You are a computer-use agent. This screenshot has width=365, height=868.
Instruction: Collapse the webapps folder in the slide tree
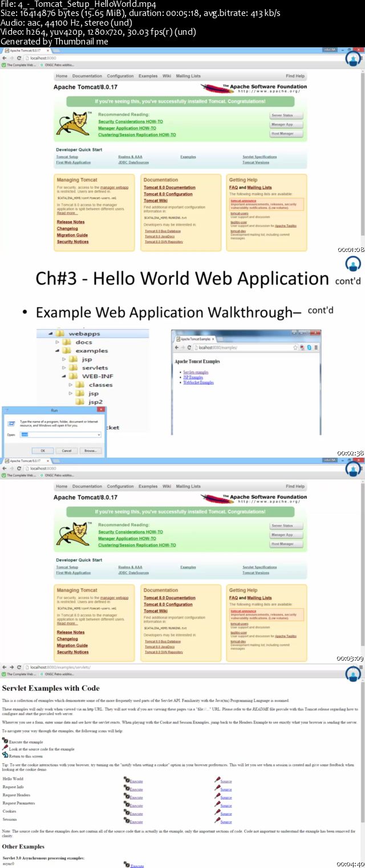(50, 333)
